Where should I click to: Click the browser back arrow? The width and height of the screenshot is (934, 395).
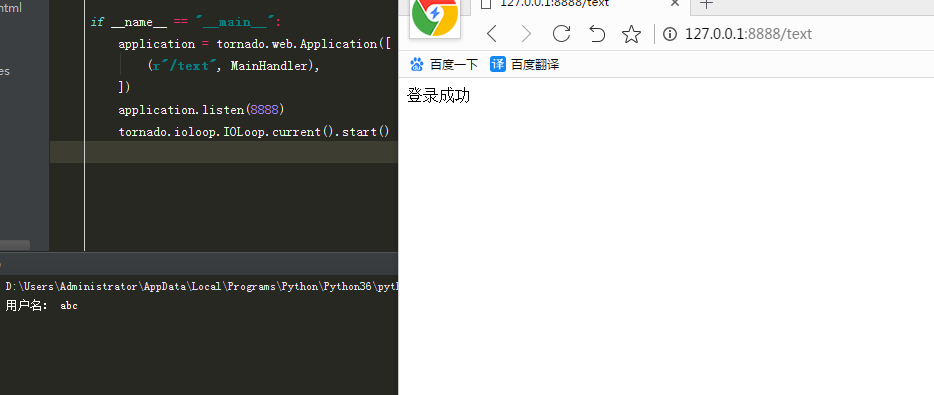(x=491, y=34)
